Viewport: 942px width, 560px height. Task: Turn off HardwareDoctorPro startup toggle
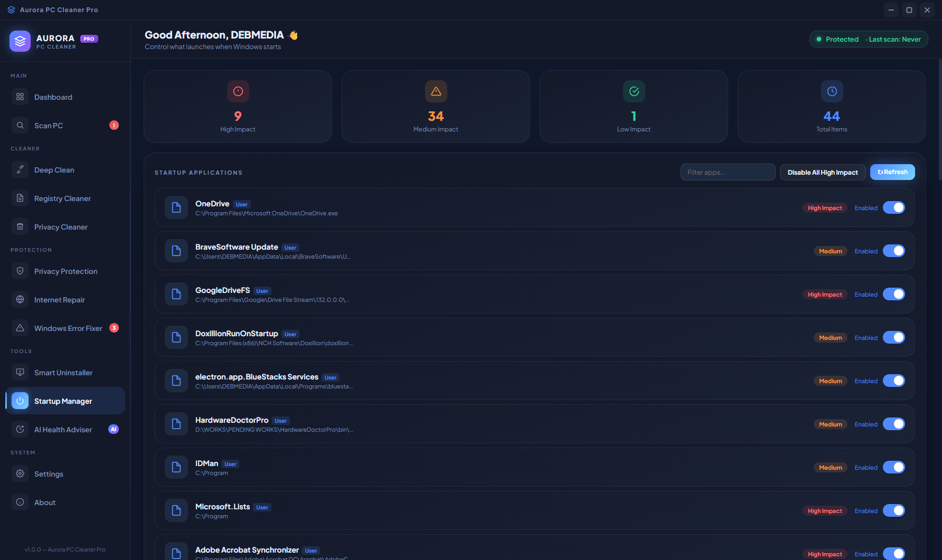pos(894,424)
